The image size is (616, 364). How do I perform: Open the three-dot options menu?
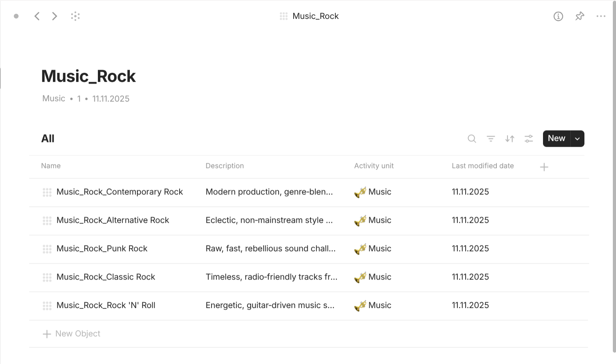point(601,16)
